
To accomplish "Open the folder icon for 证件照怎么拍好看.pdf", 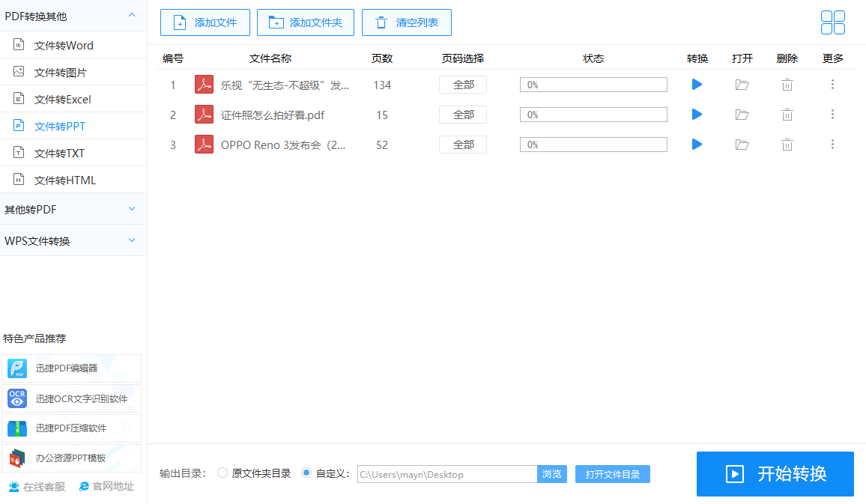I will coord(742,115).
